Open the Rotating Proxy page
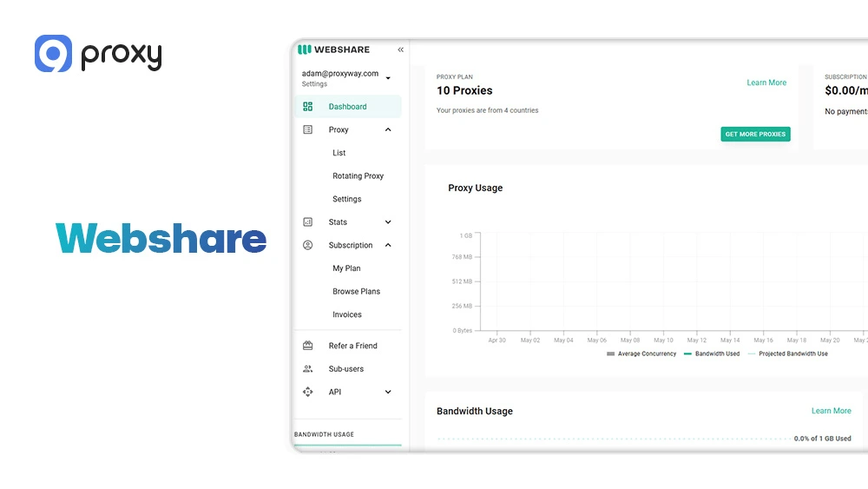The width and height of the screenshot is (868, 489). (x=358, y=176)
